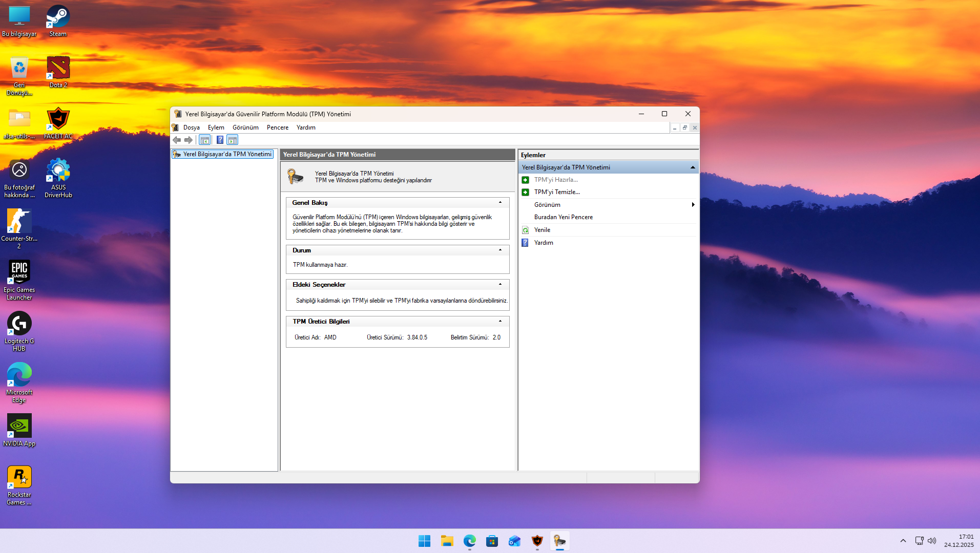Click the Forward arrow toolbar icon

click(189, 140)
